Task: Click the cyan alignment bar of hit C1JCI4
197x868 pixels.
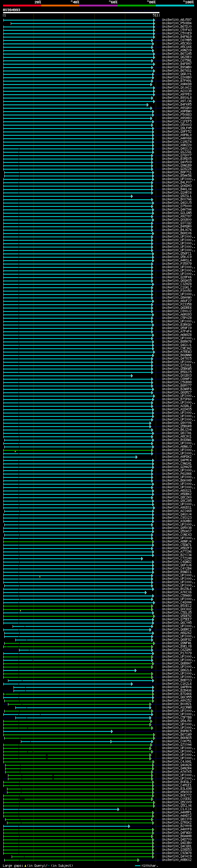Action: coord(61,809)
